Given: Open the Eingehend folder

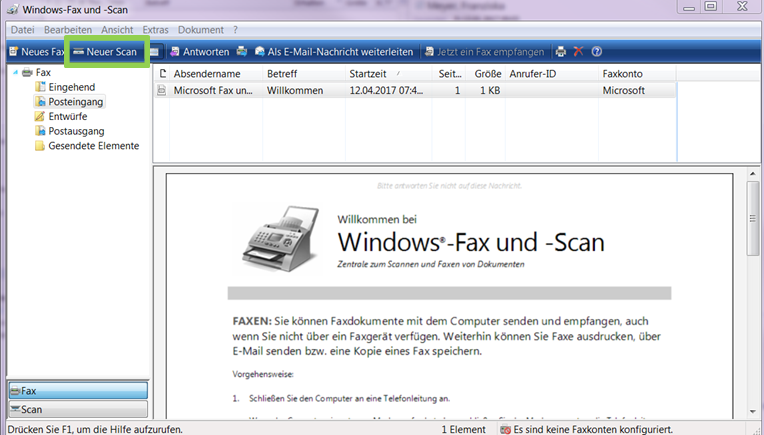Looking at the screenshot, I should (x=72, y=87).
